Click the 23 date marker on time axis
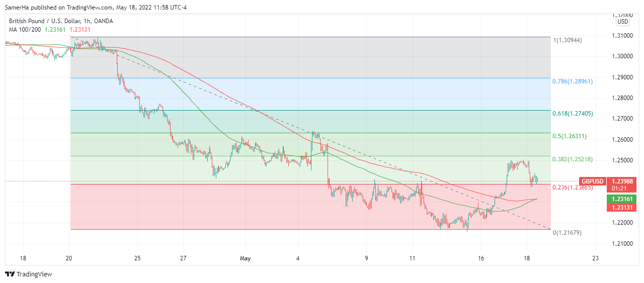 (x=596, y=258)
